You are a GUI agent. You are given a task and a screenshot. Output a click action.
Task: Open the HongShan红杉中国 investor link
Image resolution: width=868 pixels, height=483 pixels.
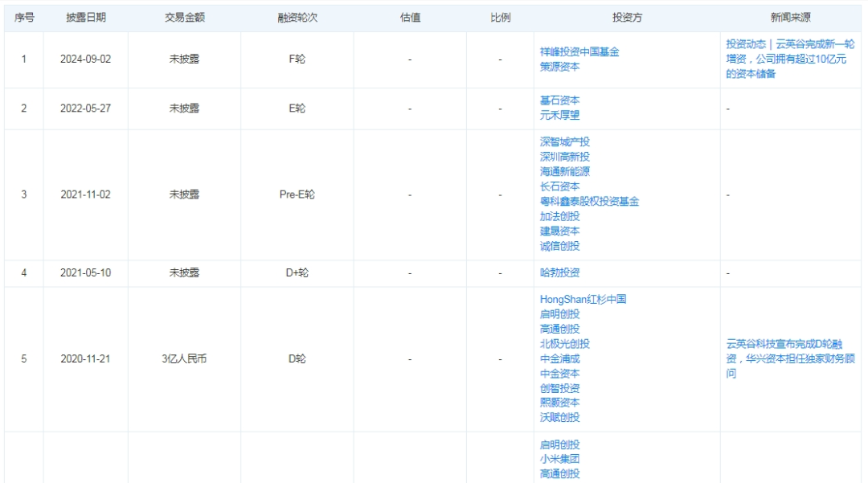(583, 299)
